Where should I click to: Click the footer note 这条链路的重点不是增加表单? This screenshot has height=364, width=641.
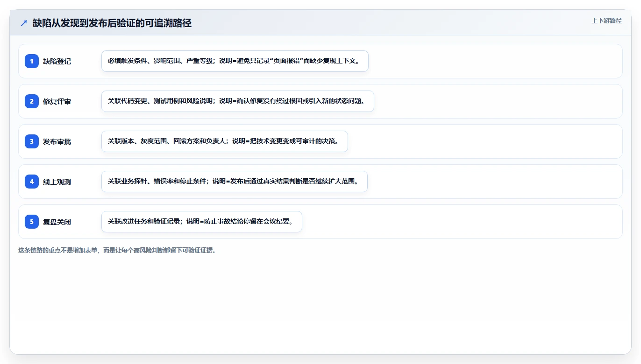pos(117,250)
